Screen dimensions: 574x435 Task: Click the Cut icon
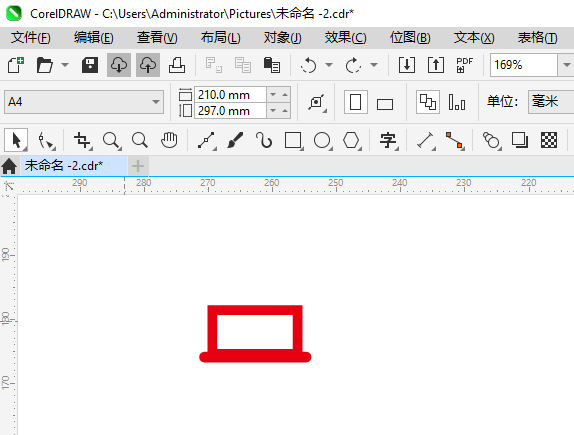tap(213, 65)
